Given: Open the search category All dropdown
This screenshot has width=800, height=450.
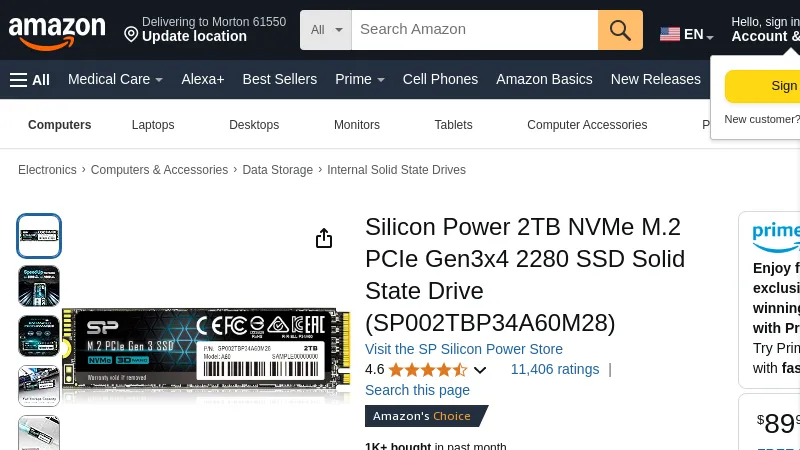Looking at the screenshot, I should [326, 30].
